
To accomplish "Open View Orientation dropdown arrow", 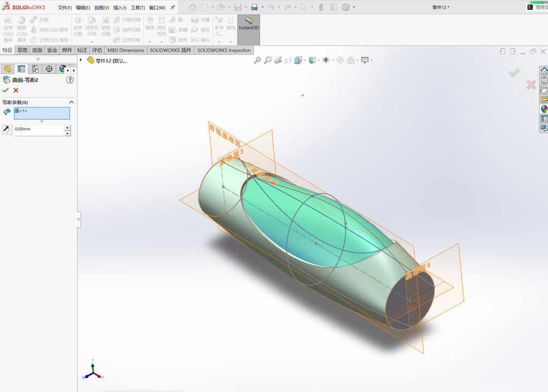I will 305,60.
